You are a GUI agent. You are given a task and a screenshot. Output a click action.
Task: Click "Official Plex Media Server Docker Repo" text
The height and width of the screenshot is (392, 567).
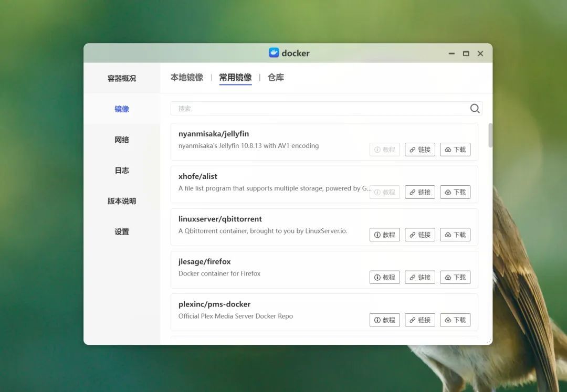[x=236, y=316]
